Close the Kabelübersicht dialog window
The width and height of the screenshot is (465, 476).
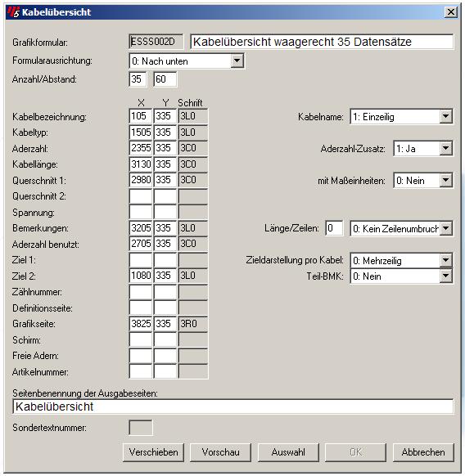[x=451, y=12]
